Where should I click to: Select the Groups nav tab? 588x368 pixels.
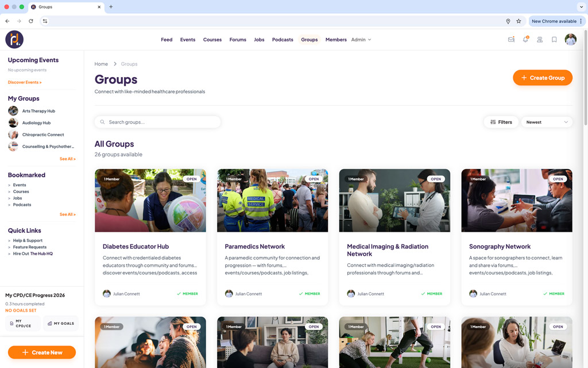(x=310, y=40)
